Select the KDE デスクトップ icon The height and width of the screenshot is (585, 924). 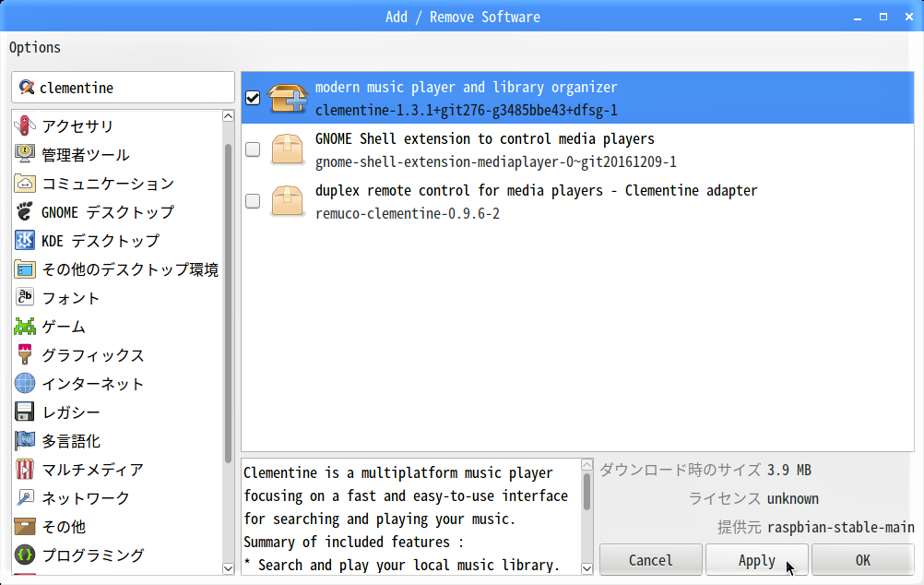click(25, 240)
